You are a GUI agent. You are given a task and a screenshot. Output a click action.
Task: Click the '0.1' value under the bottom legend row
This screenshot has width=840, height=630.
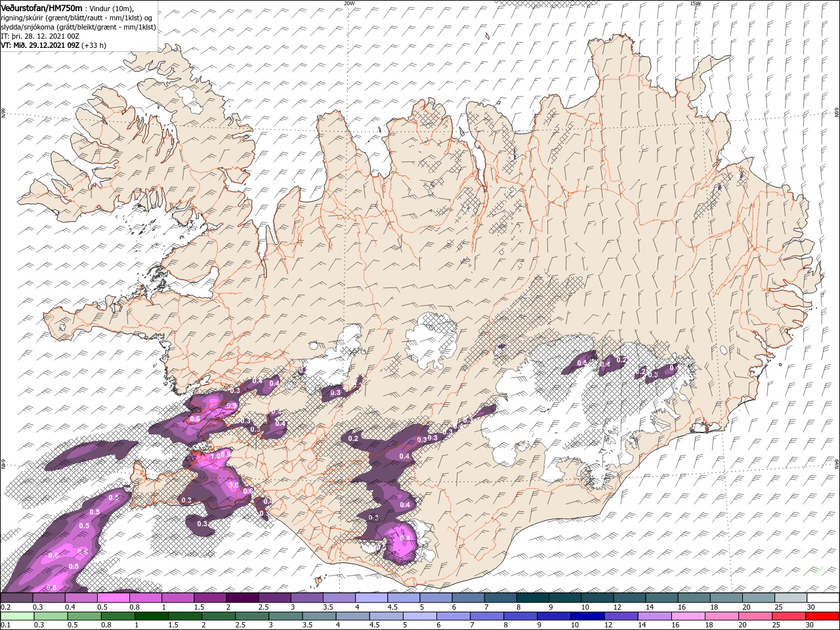coord(6,625)
